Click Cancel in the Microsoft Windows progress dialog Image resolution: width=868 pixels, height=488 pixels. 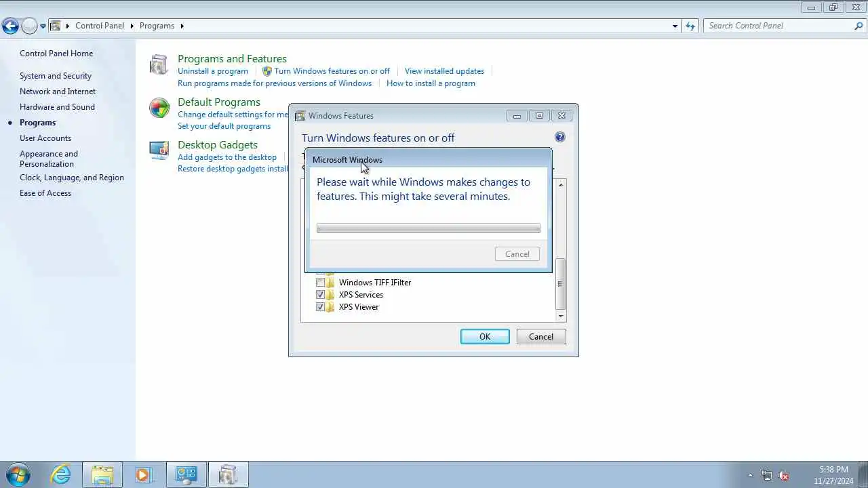coord(517,254)
